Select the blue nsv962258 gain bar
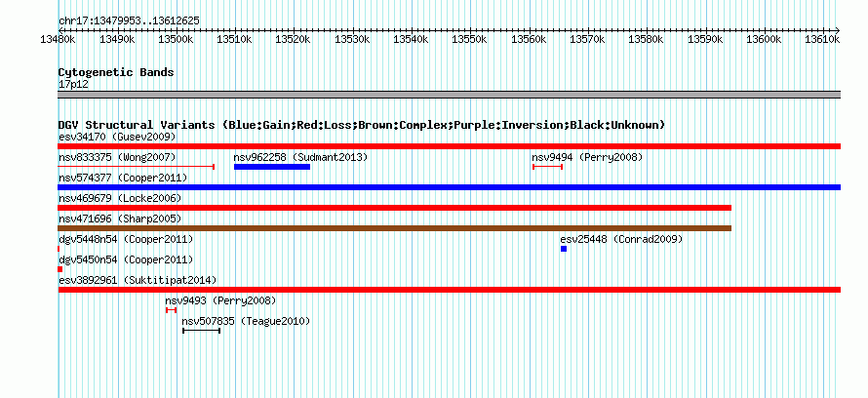The width and height of the screenshot is (868, 398). click(x=272, y=167)
